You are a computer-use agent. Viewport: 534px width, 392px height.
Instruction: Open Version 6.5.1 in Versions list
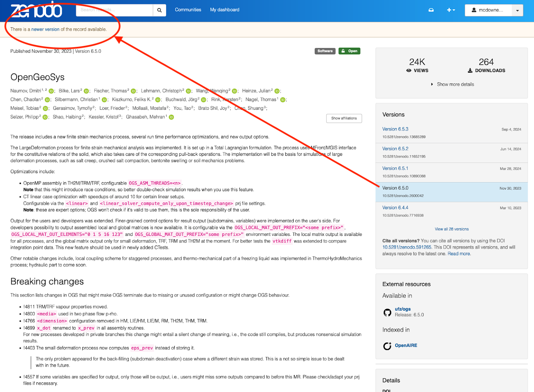coord(395,168)
